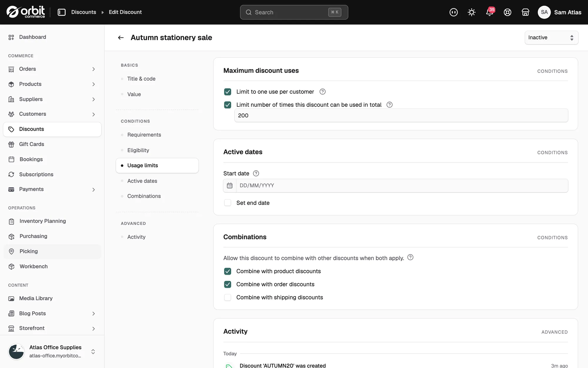This screenshot has width=588, height=368.
Task: Open the Inactive status dropdown
Action: pyautogui.click(x=551, y=38)
